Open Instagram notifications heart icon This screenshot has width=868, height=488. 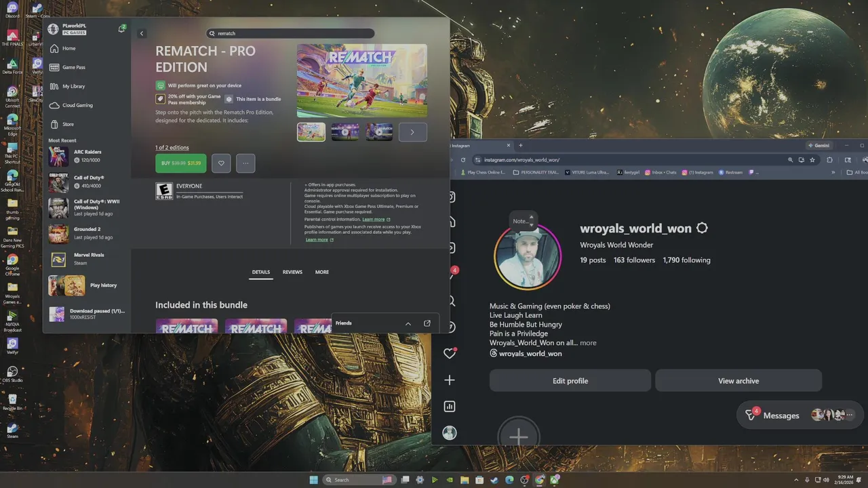click(x=449, y=353)
